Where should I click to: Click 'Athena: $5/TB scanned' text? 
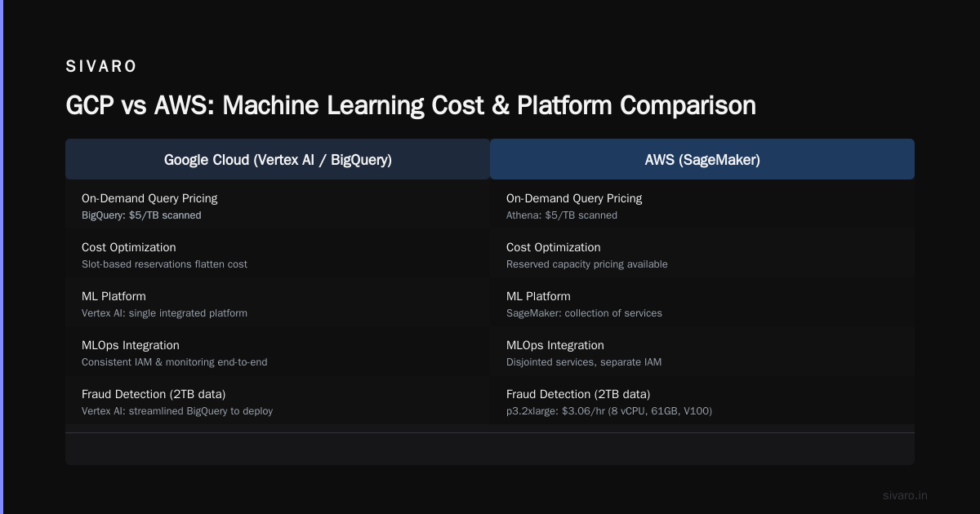562,215
